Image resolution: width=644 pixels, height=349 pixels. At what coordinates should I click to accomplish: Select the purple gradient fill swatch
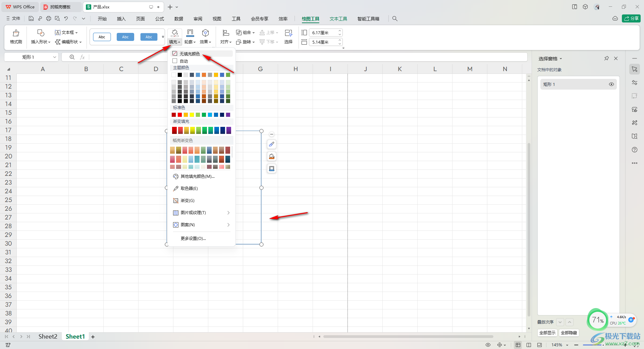click(x=229, y=130)
